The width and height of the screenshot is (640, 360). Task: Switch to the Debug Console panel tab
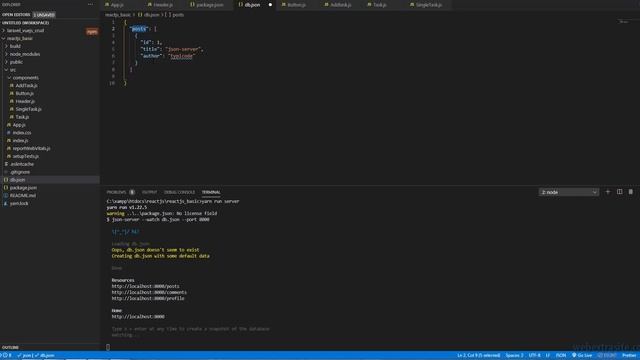click(179, 192)
